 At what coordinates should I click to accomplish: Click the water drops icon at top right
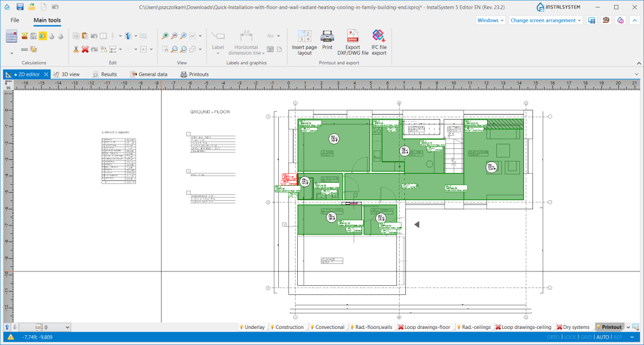(620, 20)
